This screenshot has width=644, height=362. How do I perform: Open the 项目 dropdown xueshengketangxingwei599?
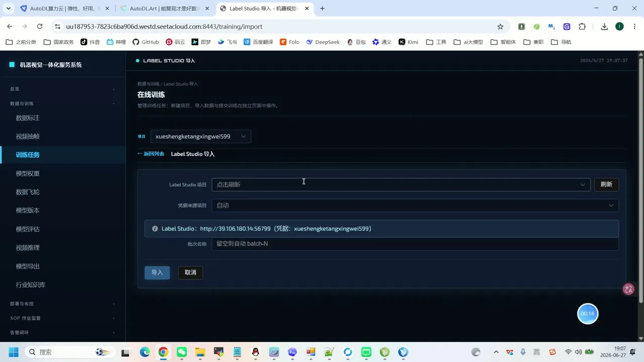[x=201, y=136]
